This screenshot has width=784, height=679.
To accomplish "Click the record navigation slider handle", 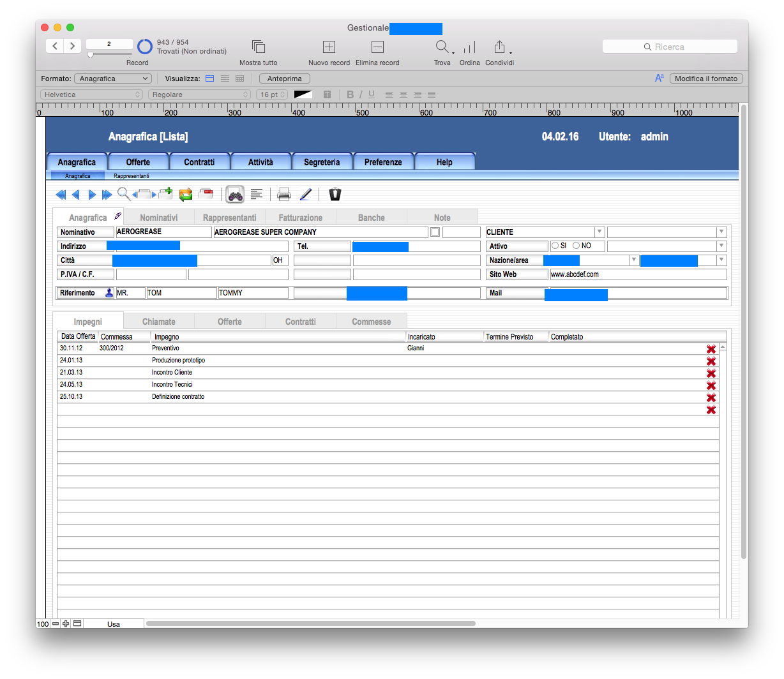I will point(90,56).
